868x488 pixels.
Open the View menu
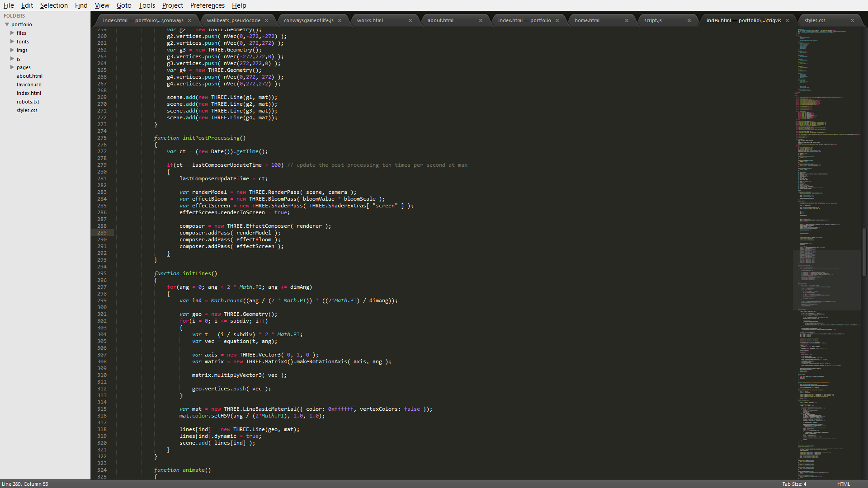102,5
